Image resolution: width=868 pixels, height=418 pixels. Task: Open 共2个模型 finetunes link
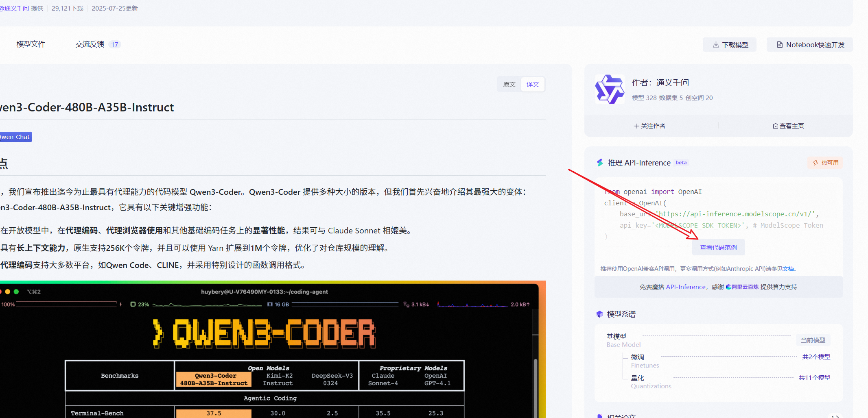(816, 357)
